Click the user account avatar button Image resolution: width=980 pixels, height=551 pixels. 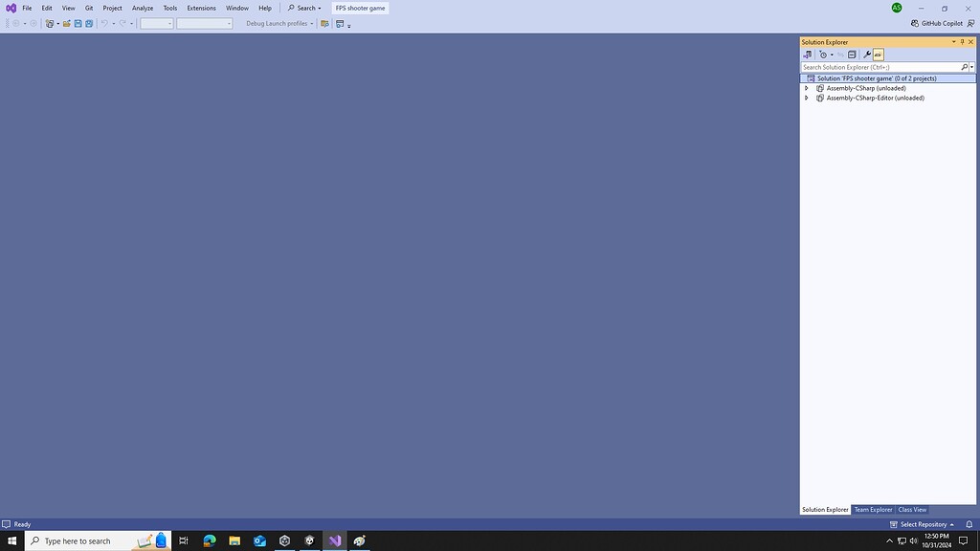[x=896, y=8]
